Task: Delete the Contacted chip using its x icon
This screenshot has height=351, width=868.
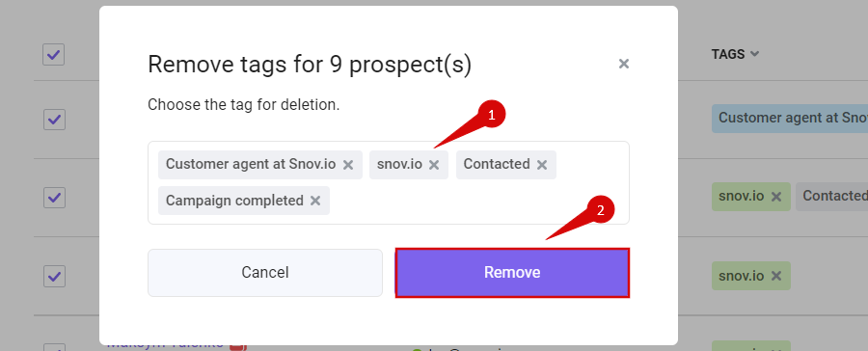Action: pyautogui.click(x=542, y=165)
